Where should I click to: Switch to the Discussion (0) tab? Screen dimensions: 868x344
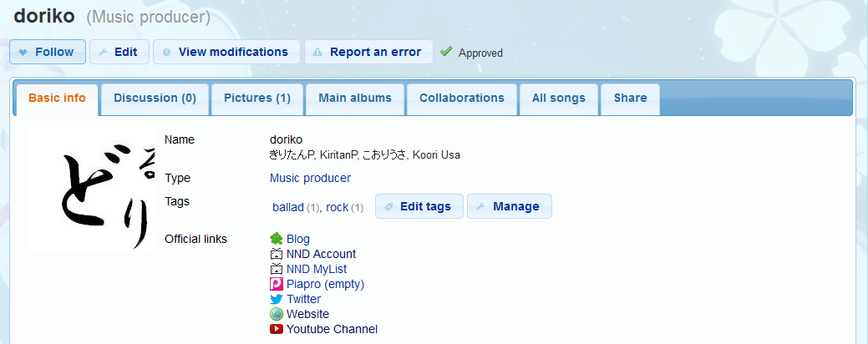point(155,99)
